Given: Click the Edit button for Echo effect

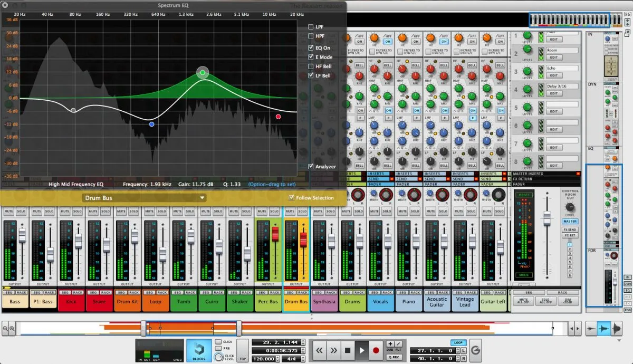Looking at the screenshot, I should (553, 75).
